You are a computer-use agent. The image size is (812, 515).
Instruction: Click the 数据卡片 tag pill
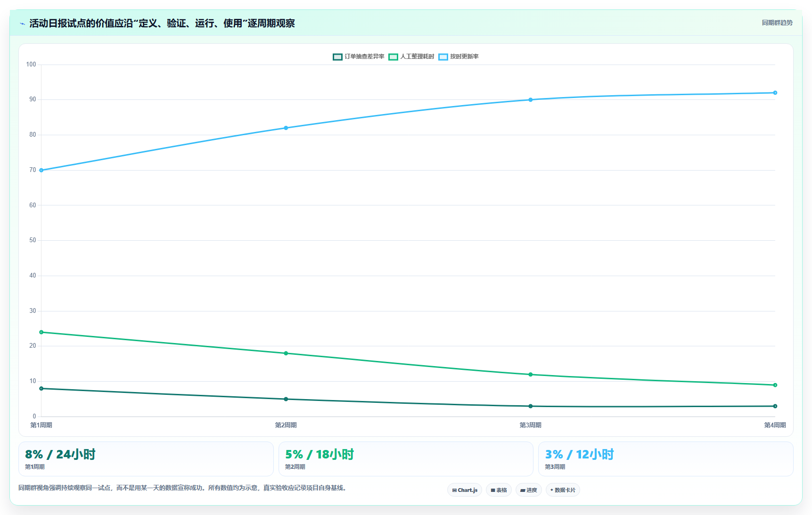pyautogui.click(x=563, y=490)
